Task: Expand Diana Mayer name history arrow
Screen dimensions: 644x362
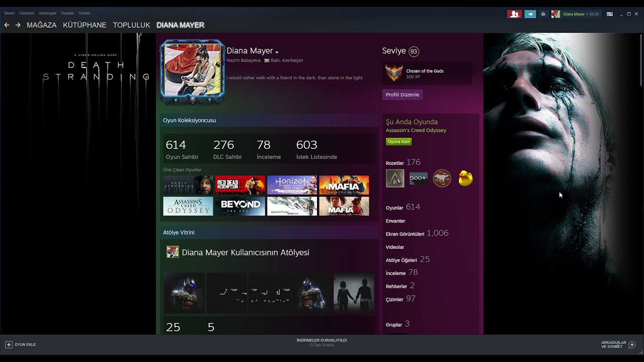Action: (x=277, y=52)
